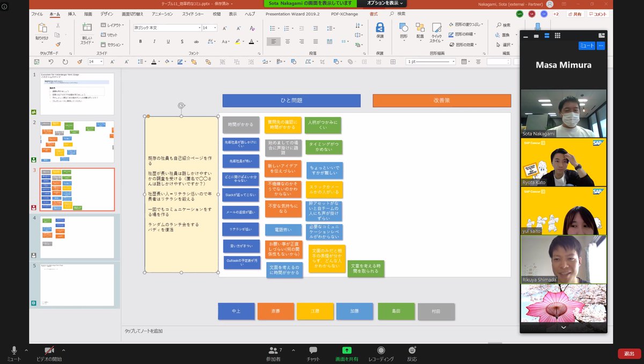Click blue ミュート button in video panel
The height and width of the screenshot is (364, 644).
(587, 46)
